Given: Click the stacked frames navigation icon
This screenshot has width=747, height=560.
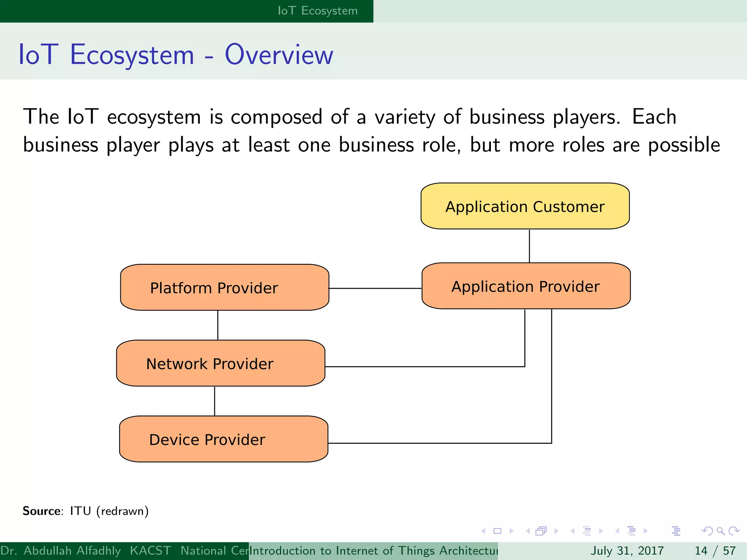Looking at the screenshot, I should click(x=541, y=531).
